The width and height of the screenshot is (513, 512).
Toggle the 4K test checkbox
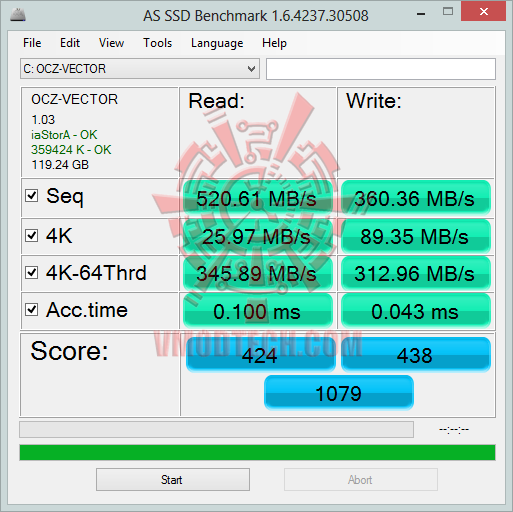(32, 235)
